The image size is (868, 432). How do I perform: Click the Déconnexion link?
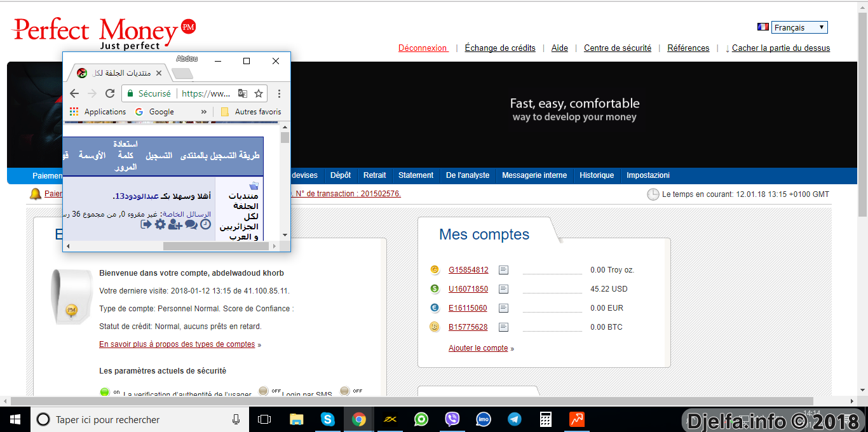pos(423,48)
